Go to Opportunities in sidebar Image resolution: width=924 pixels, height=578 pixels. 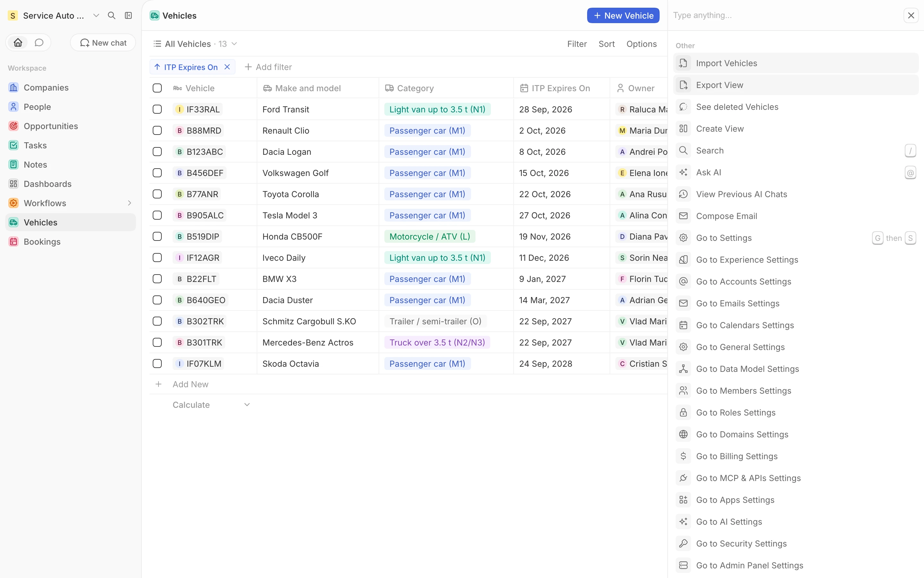pos(70,126)
